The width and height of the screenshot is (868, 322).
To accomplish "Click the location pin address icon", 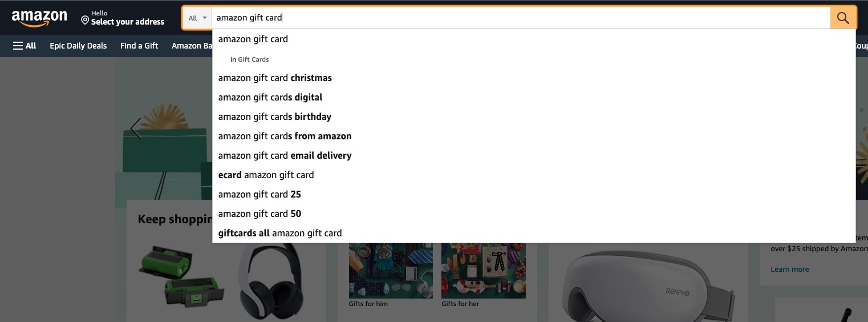I will [85, 21].
